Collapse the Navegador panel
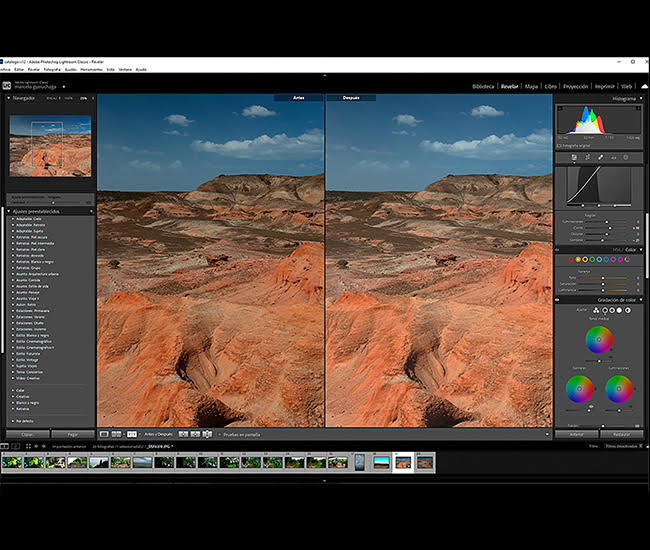 pos(8,99)
